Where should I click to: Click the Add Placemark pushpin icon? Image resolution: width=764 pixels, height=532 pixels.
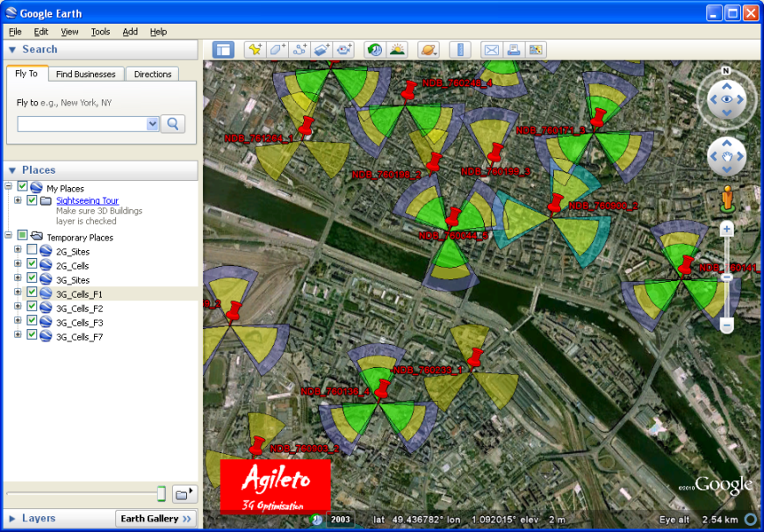click(255, 50)
